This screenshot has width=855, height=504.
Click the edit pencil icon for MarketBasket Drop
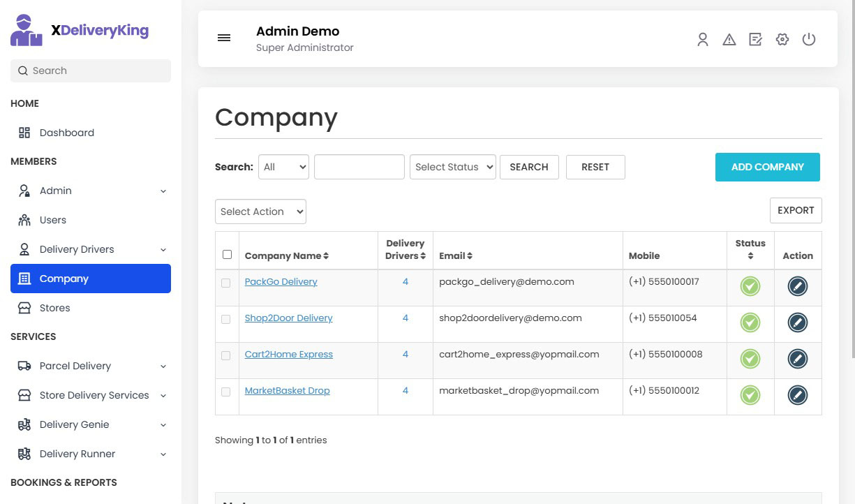coord(797,395)
